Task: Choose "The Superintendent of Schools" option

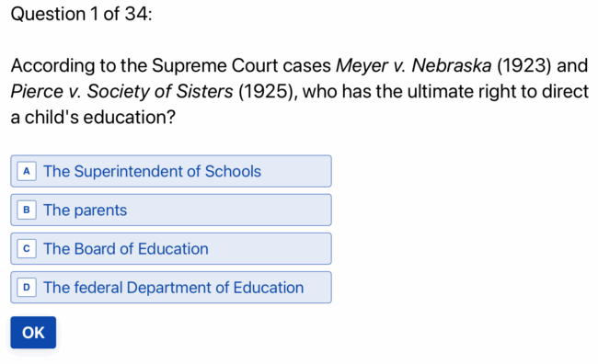Action: [x=171, y=171]
